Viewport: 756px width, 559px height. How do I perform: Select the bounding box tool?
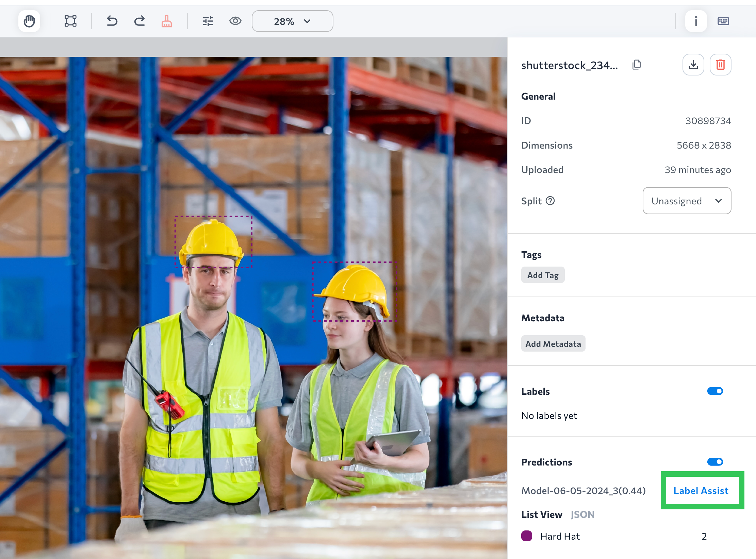(70, 21)
